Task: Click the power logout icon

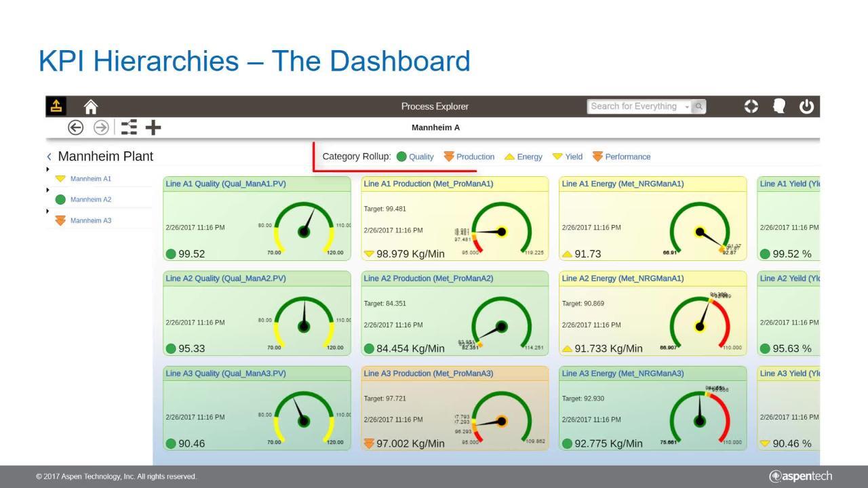Action: (x=806, y=106)
